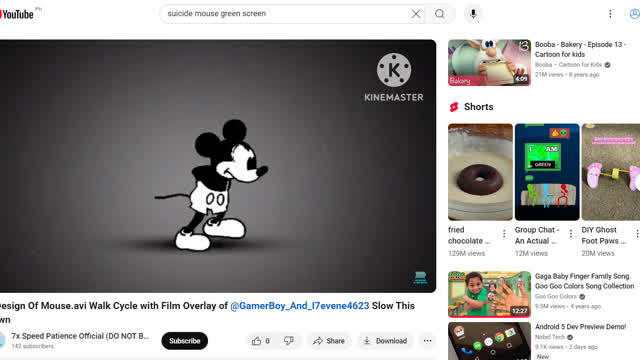Play the fried chocolate Short thumbnail
This screenshot has height=360, width=640.
tap(480, 172)
